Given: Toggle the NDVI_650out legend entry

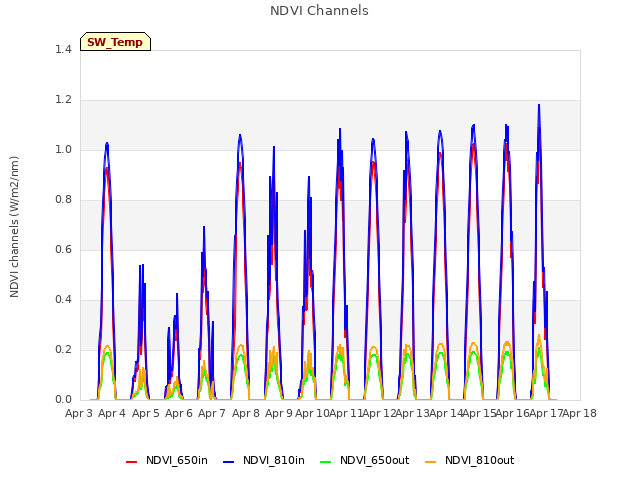Looking at the screenshot, I should point(364,460).
